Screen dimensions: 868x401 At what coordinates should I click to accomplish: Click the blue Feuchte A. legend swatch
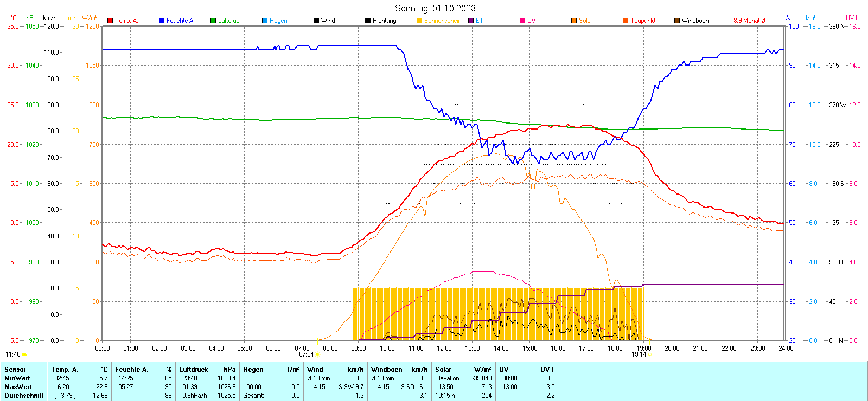pyautogui.click(x=162, y=21)
